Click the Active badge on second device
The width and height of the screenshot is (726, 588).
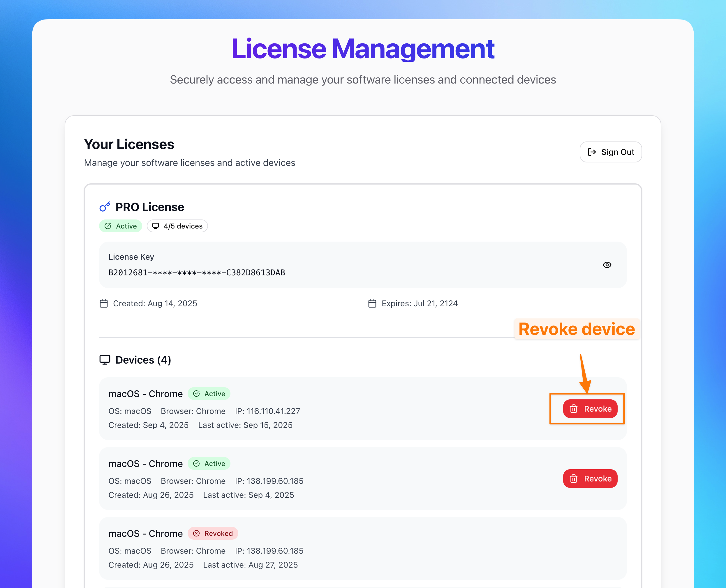pyautogui.click(x=209, y=463)
